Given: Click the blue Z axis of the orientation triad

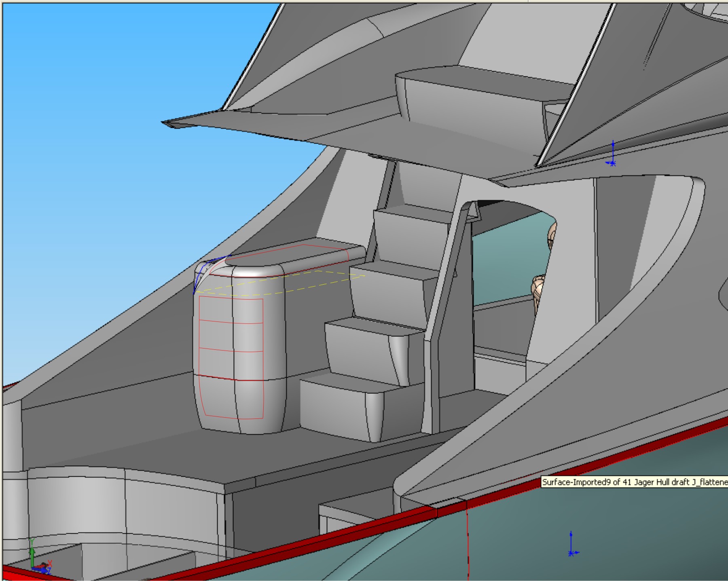Looking at the screenshot, I should point(44,570).
